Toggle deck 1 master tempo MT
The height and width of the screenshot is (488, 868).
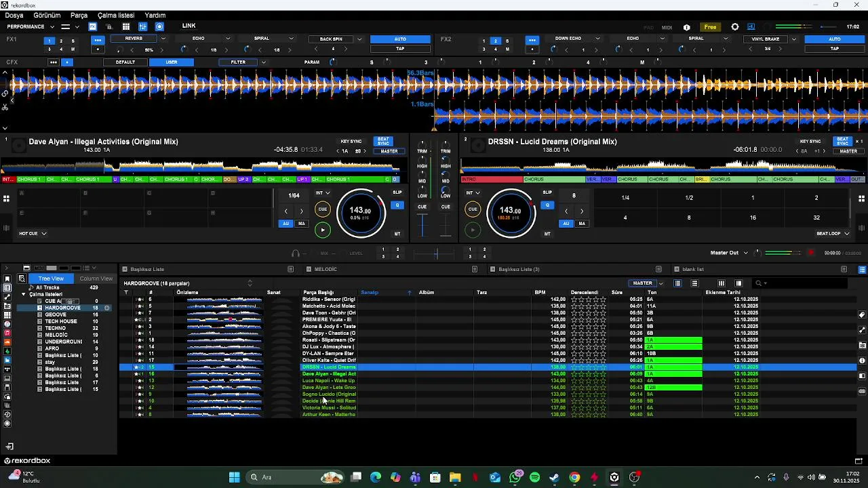click(x=397, y=234)
